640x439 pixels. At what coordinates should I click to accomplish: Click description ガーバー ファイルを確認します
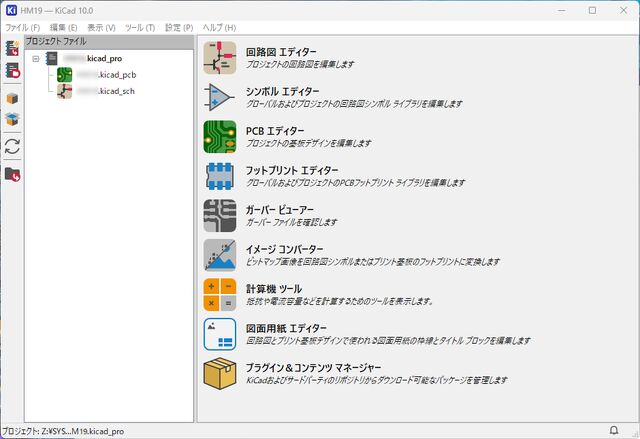291,222
